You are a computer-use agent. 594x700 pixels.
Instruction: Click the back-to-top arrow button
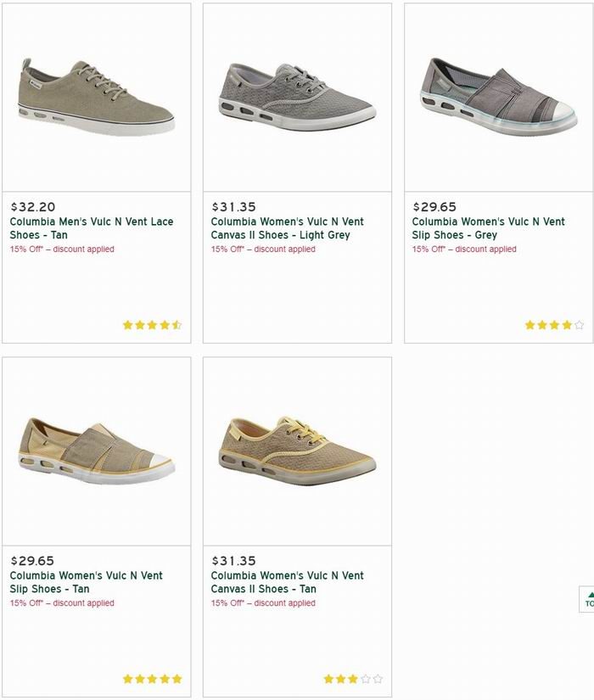point(587,599)
